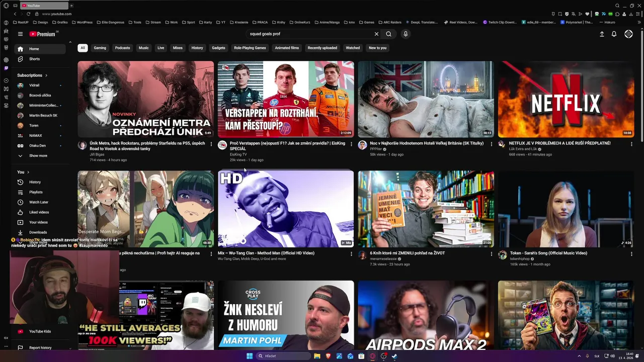The image size is (644, 362).
Task: Click the Windows taskbar search box
Action: click(x=283, y=356)
